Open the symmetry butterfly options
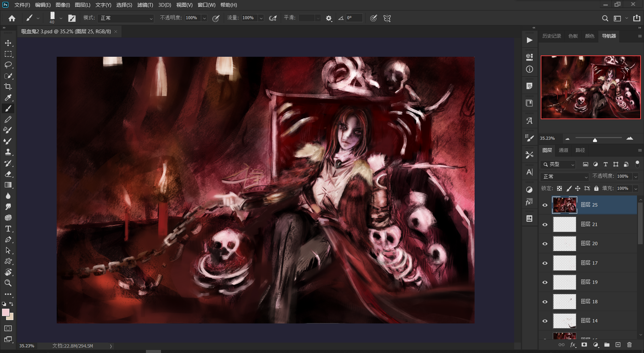Screen dimensions: 644x353 [x=387, y=18]
